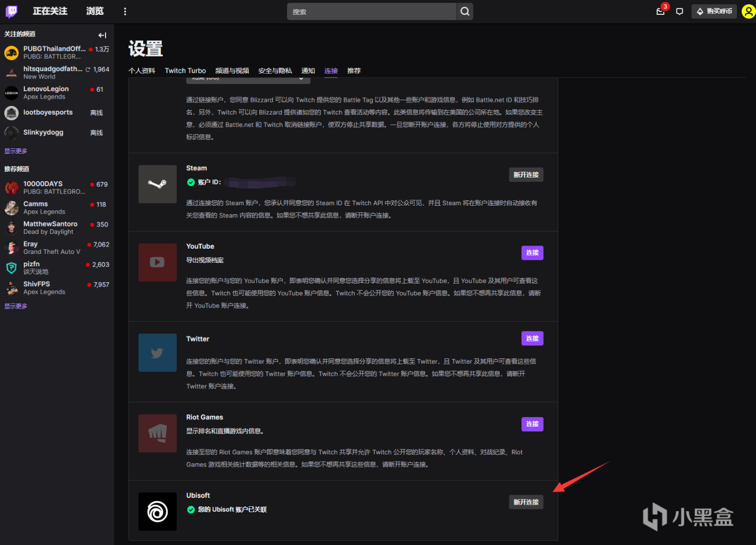Image resolution: width=756 pixels, height=545 pixels.
Task: Click the Twitter bird logo icon
Action: coord(158,353)
